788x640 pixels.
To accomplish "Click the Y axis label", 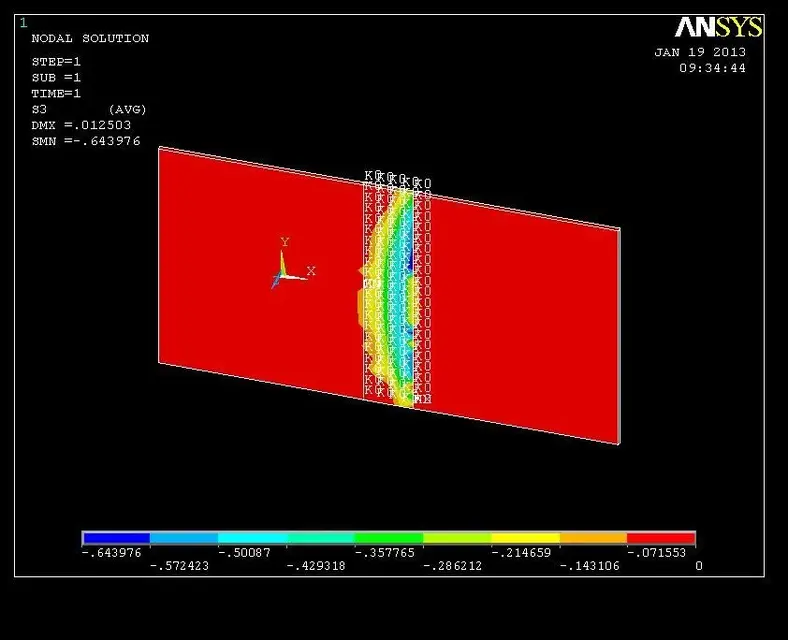I will (285, 242).
